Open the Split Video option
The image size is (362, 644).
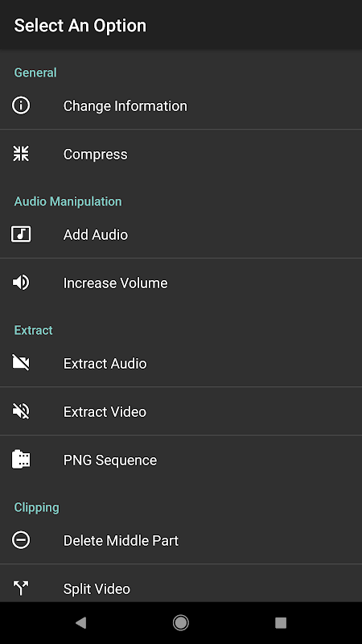181,584
